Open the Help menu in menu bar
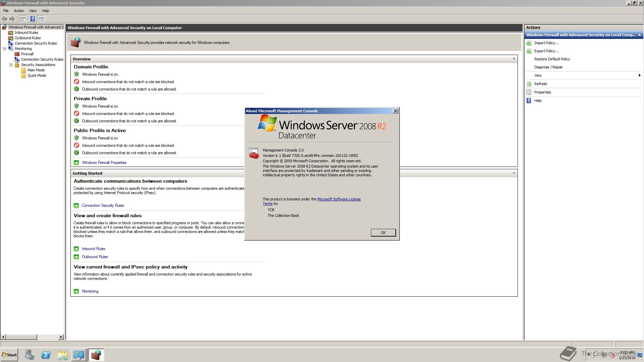 (x=45, y=11)
